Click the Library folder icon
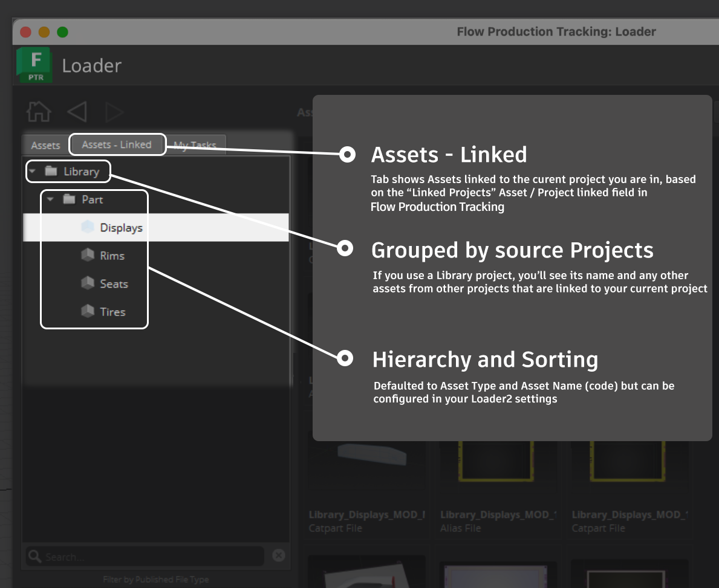The width and height of the screenshot is (719, 588). click(x=51, y=171)
